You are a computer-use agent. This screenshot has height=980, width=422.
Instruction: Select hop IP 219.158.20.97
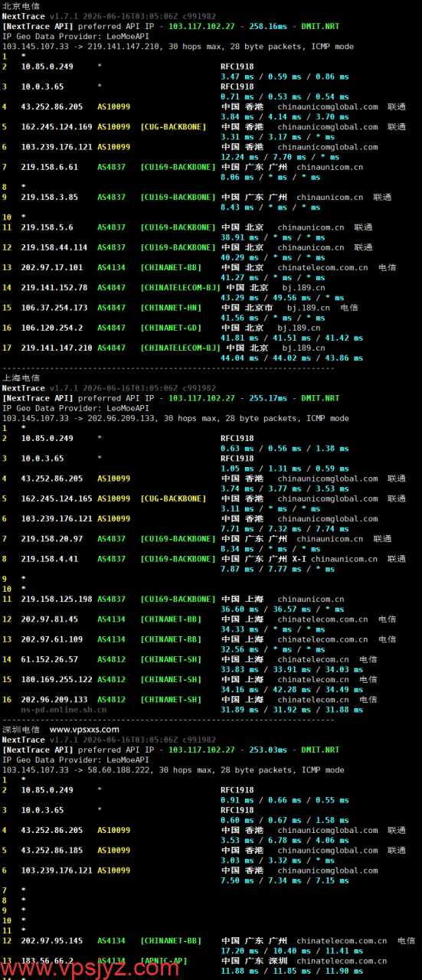click(52, 539)
